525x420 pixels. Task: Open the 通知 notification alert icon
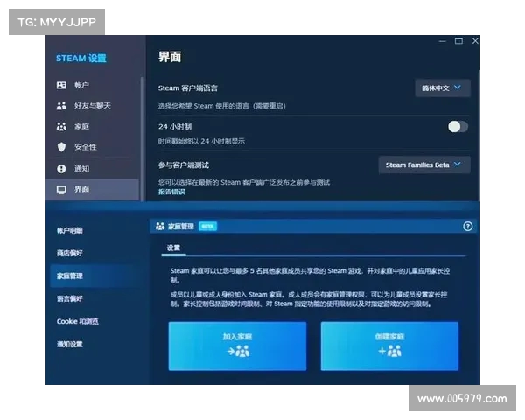(61, 169)
